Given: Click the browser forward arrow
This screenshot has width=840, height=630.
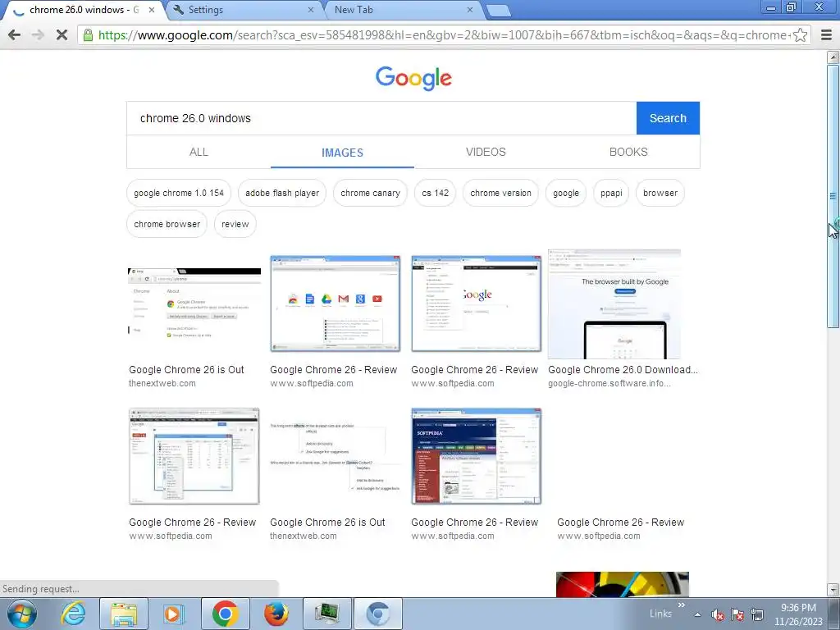Looking at the screenshot, I should pos(38,35).
